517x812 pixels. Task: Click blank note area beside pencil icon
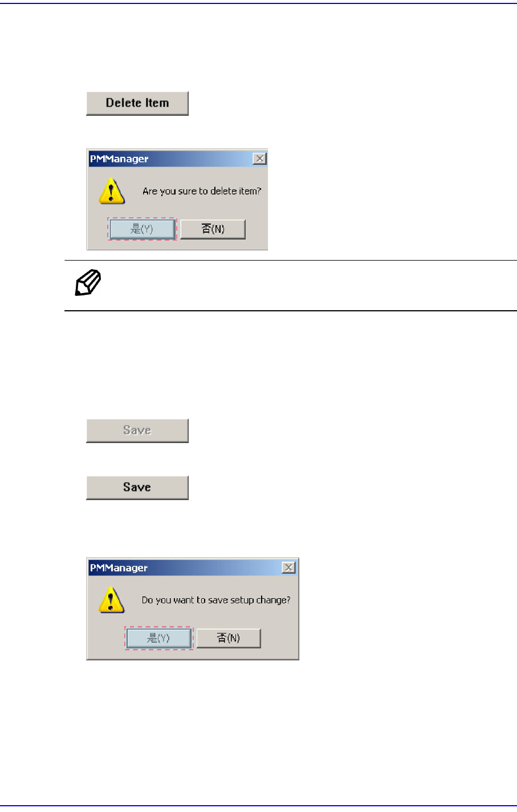[308, 285]
